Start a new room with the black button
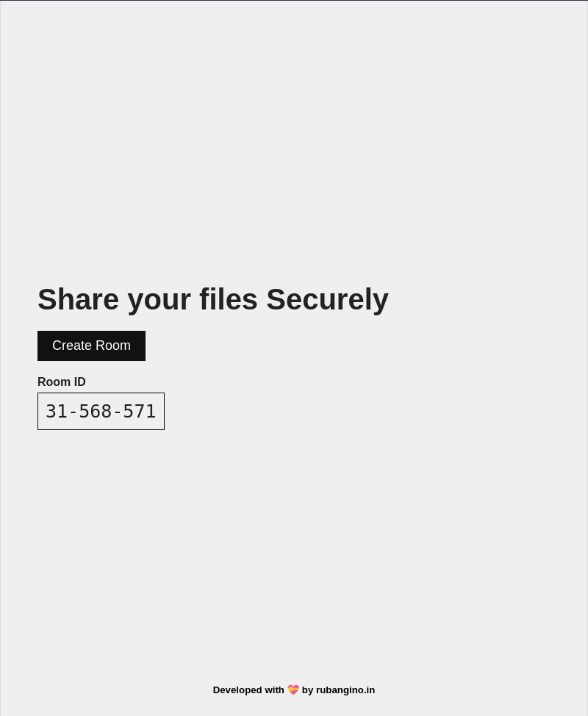This screenshot has width=588, height=716. point(91,346)
